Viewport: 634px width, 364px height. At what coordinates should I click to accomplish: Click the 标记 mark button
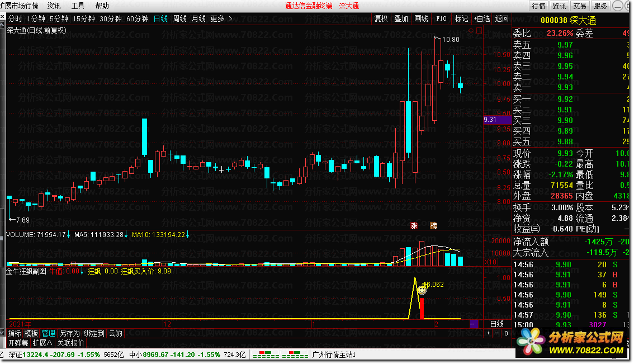[x=461, y=18]
